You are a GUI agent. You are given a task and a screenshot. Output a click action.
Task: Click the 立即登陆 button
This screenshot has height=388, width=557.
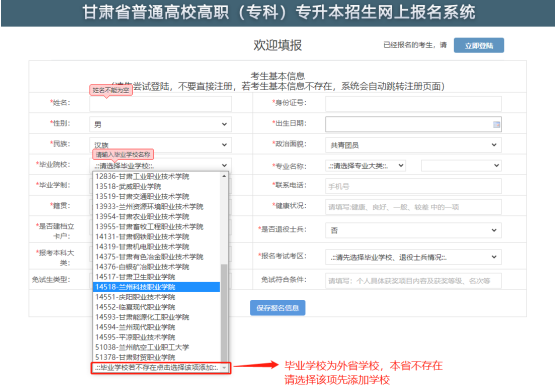pos(478,45)
